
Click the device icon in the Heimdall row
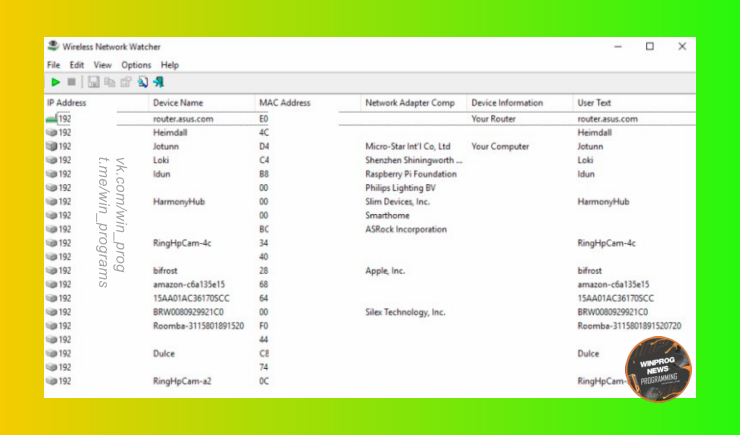pos(51,133)
